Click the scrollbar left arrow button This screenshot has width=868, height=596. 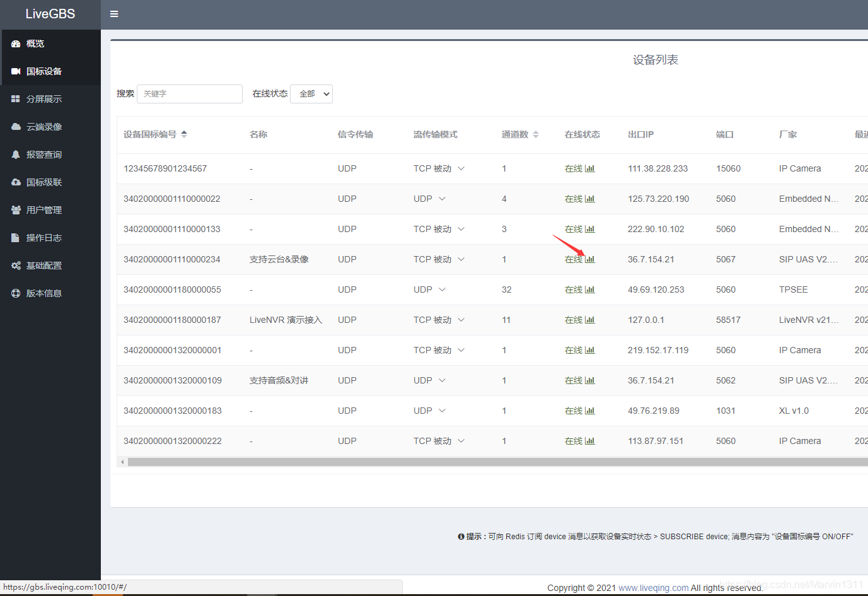(122, 462)
